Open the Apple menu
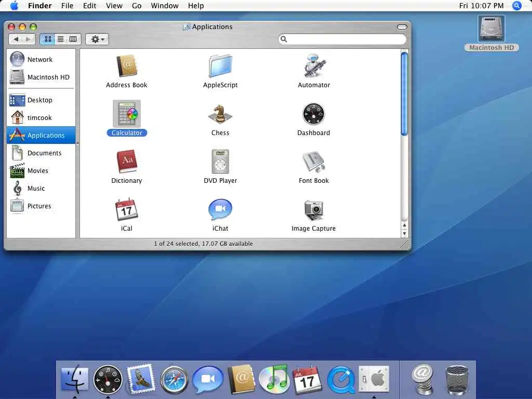The height and width of the screenshot is (399, 532). 14,6
